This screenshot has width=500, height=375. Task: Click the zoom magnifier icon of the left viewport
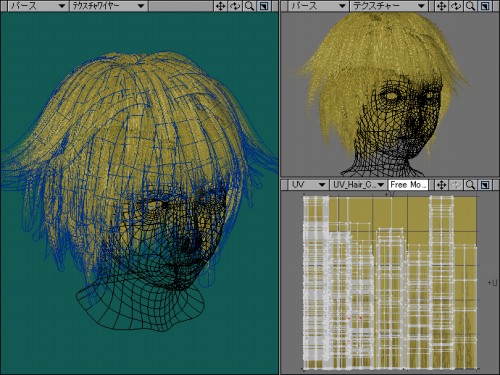[250, 6]
